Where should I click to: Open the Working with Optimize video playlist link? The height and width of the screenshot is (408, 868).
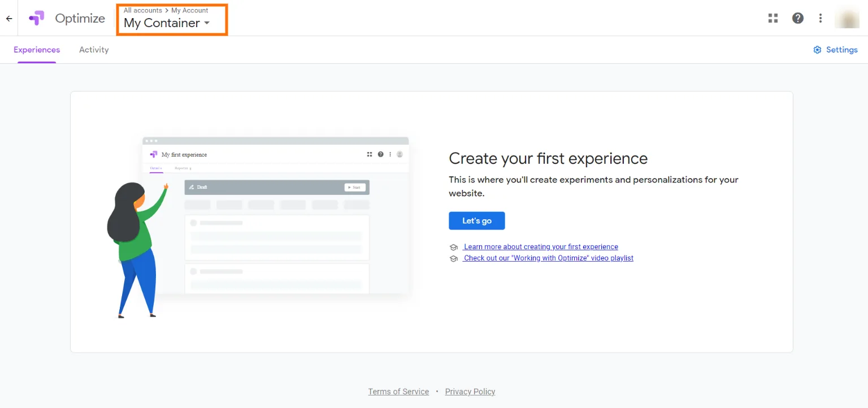pyautogui.click(x=548, y=258)
